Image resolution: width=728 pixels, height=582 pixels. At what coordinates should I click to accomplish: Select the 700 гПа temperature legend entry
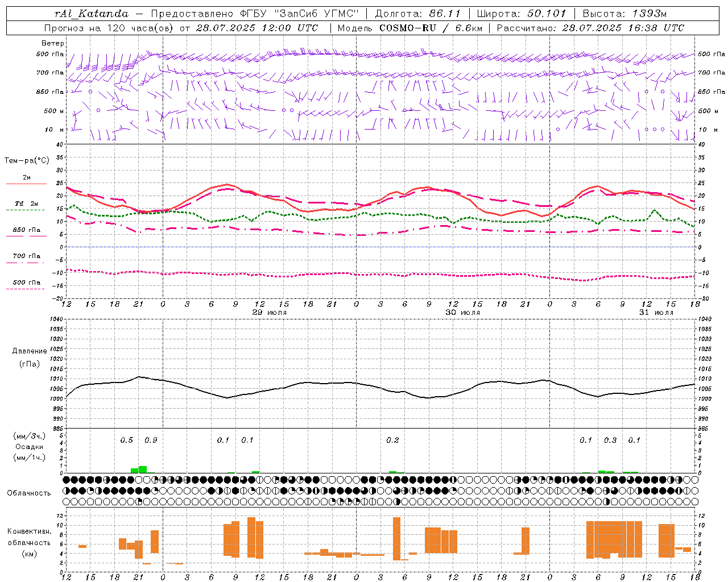tap(26, 258)
